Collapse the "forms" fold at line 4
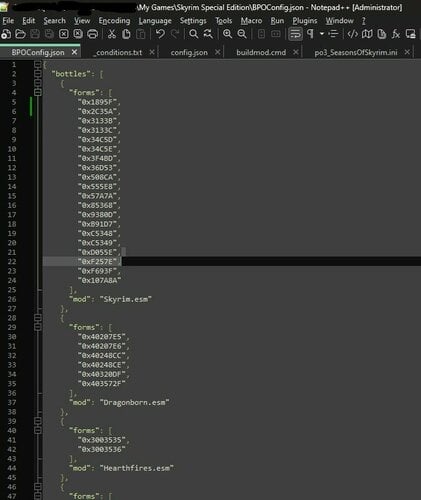Screen dimensions: 421x500 point(38,92)
